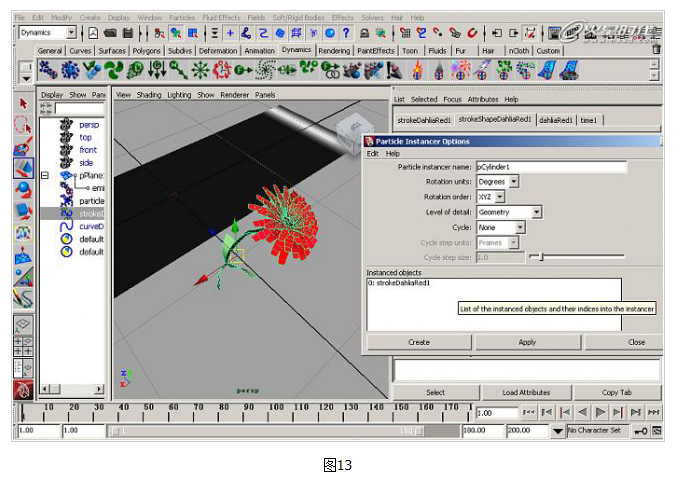This screenshot has height=486, width=678.
Task: Click the go to end playback button
Action: tap(653, 412)
